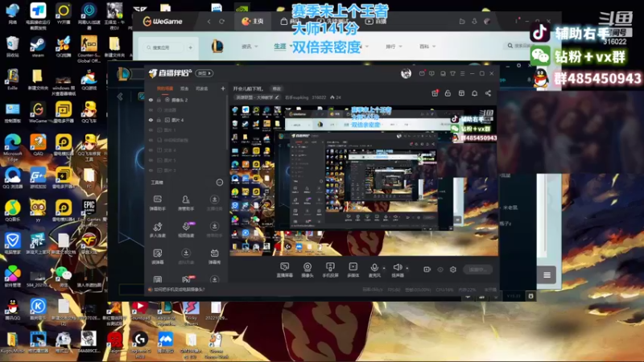
Task: Open Counter-Strike Global Offensive shortcut
Action: 89,49
